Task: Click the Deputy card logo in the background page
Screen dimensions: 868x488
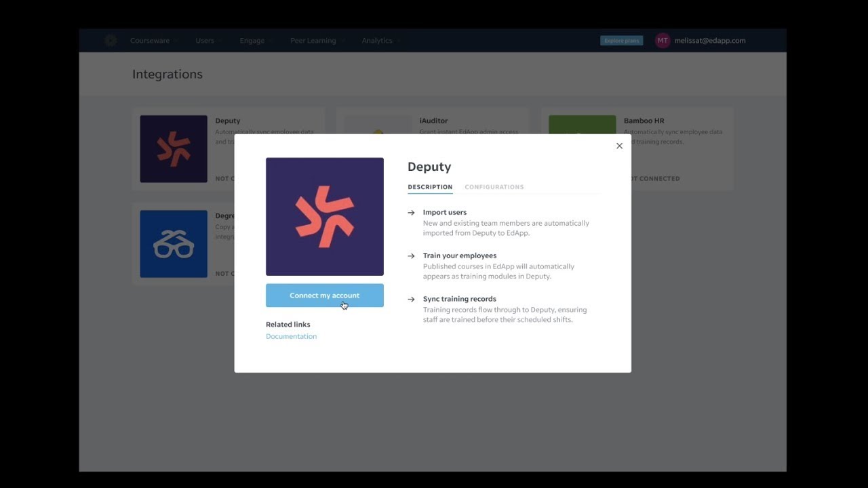Action: coord(174,149)
